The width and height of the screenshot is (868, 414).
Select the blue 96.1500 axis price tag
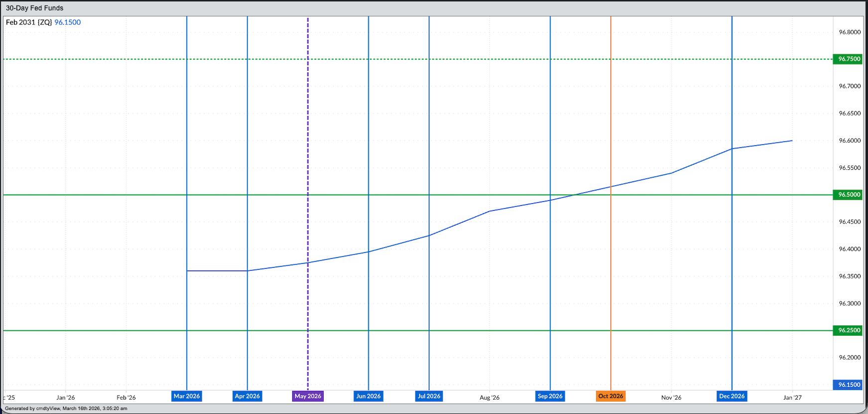click(x=849, y=385)
